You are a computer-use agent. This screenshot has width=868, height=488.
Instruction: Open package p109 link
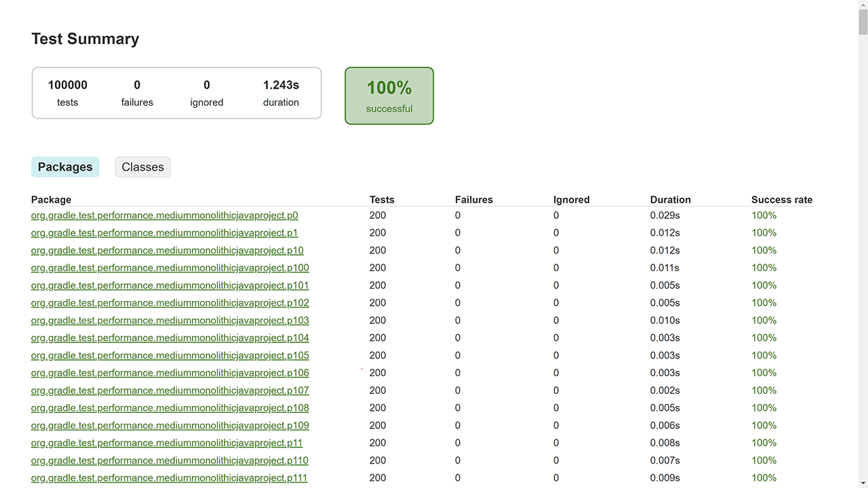170,426
